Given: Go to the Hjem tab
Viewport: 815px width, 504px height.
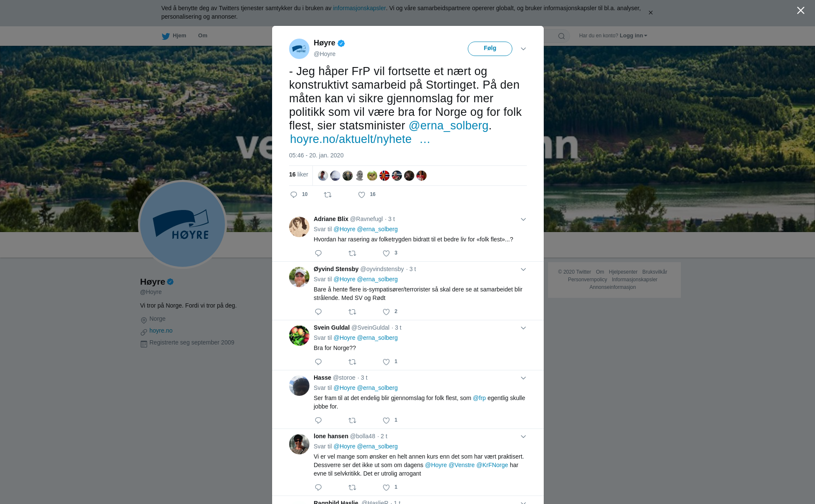Looking at the screenshot, I should (x=174, y=36).
